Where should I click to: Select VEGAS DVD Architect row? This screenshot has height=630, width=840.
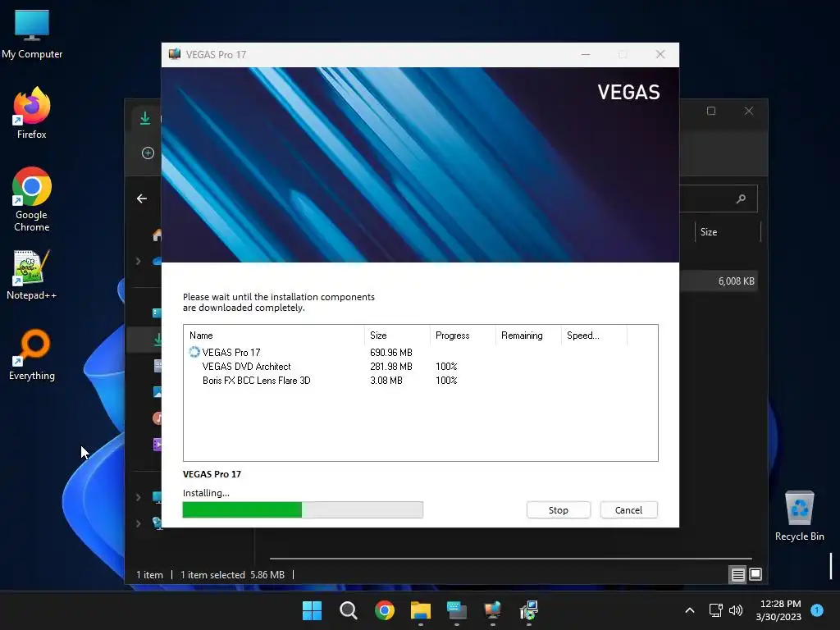[421, 367]
